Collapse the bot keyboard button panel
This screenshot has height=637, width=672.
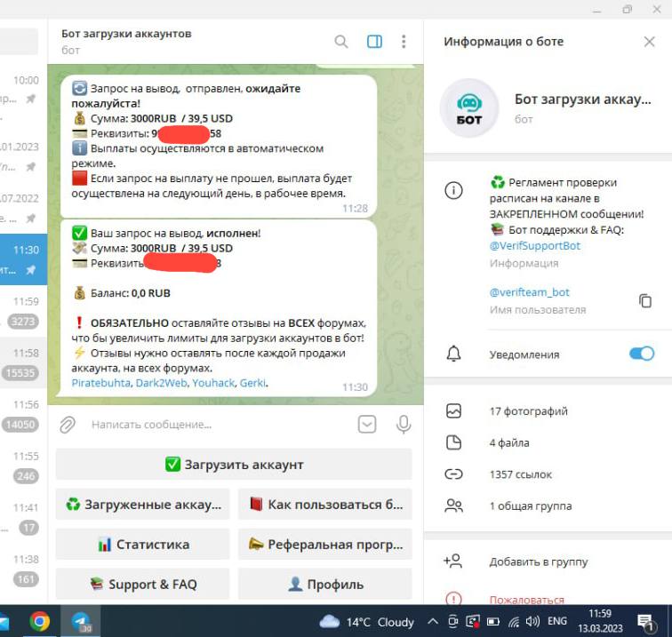pos(367,425)
